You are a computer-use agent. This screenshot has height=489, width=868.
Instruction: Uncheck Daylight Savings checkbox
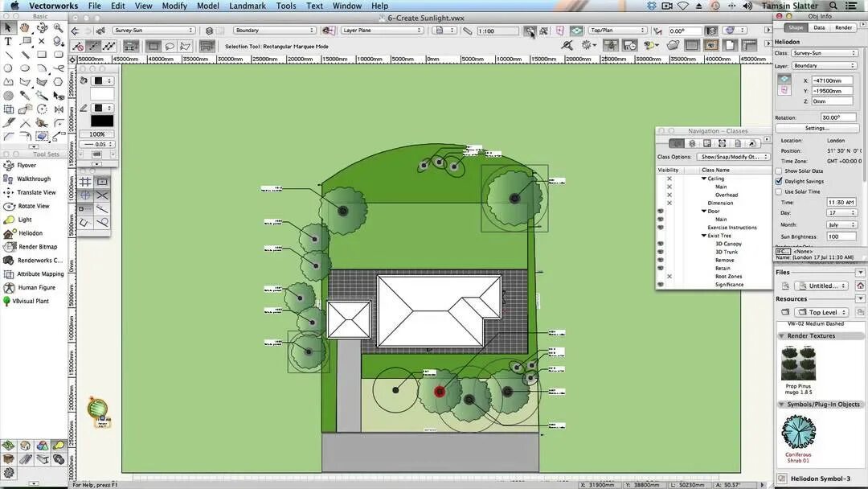coord(779,181)
